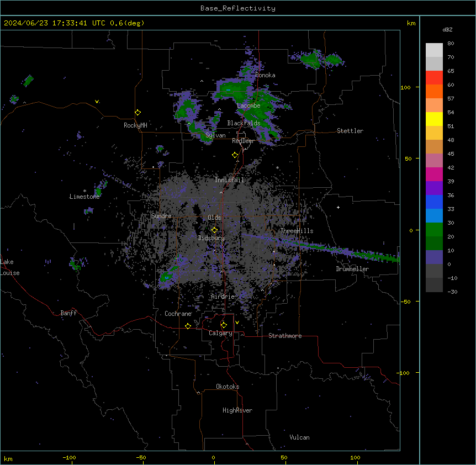Pick the green 20-30 dBZ legend color
476x465 pixels.
coord(434,230)
